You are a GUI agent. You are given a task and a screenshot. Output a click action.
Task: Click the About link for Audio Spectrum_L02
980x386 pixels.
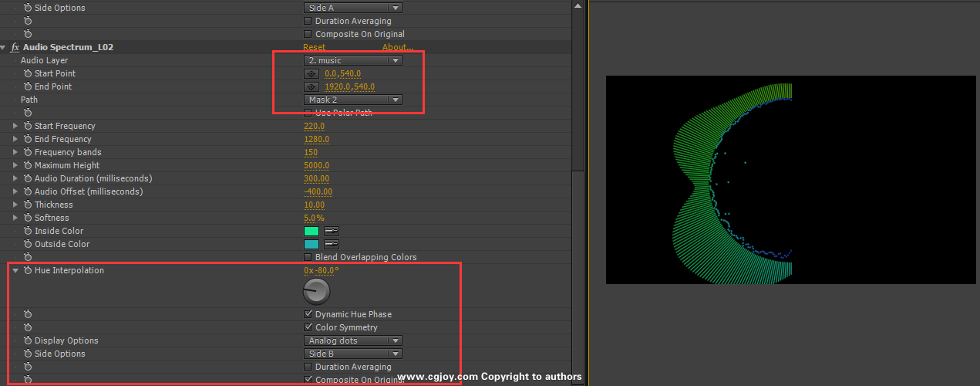[x=398, y=47]
